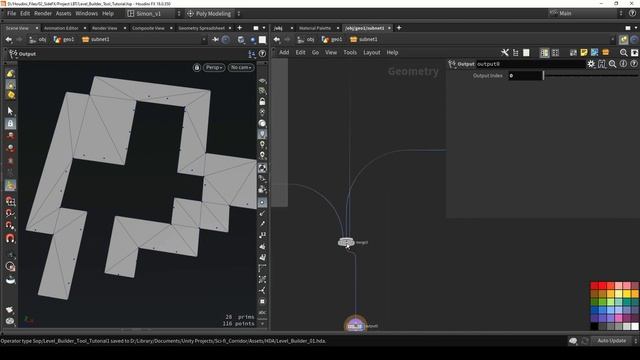Screen dimensions: 640x360
Task: Click the parameter gear settings icon
Action: click(591, 64)
